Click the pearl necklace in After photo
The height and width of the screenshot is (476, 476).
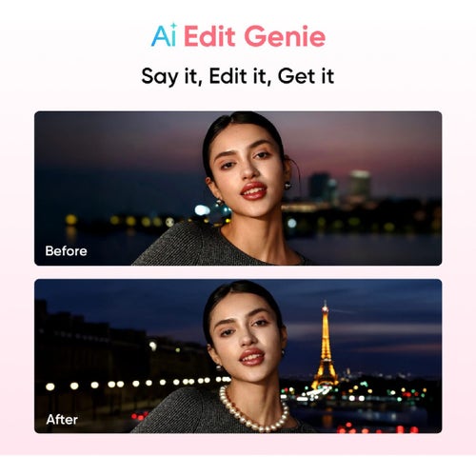pyautogui.click(x=254, y=410)
